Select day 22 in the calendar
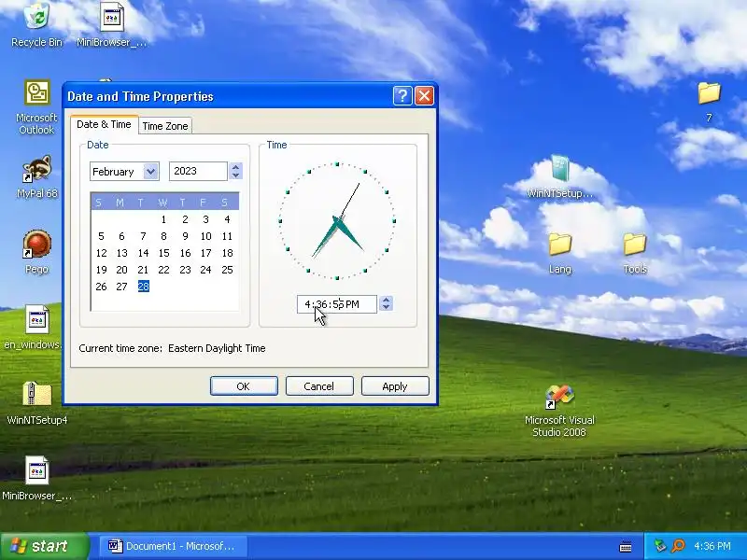747x560 pixels. pyautogui.click(x=164, y=270)
